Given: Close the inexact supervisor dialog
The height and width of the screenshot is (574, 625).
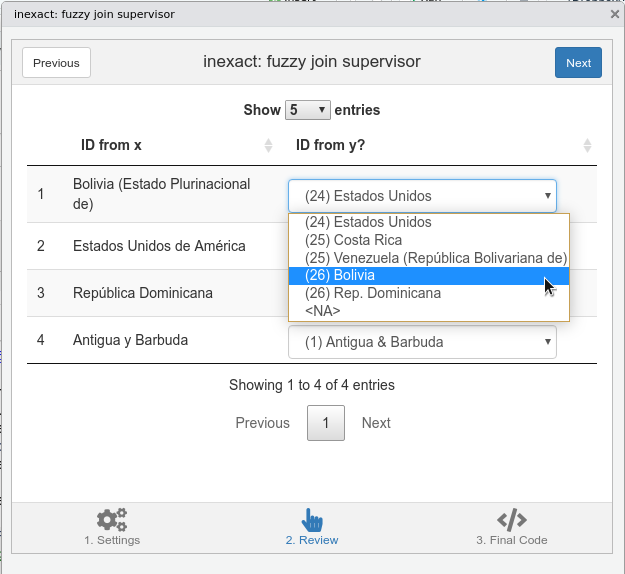Looking at the screenshot, I should (x=614, y=15).
